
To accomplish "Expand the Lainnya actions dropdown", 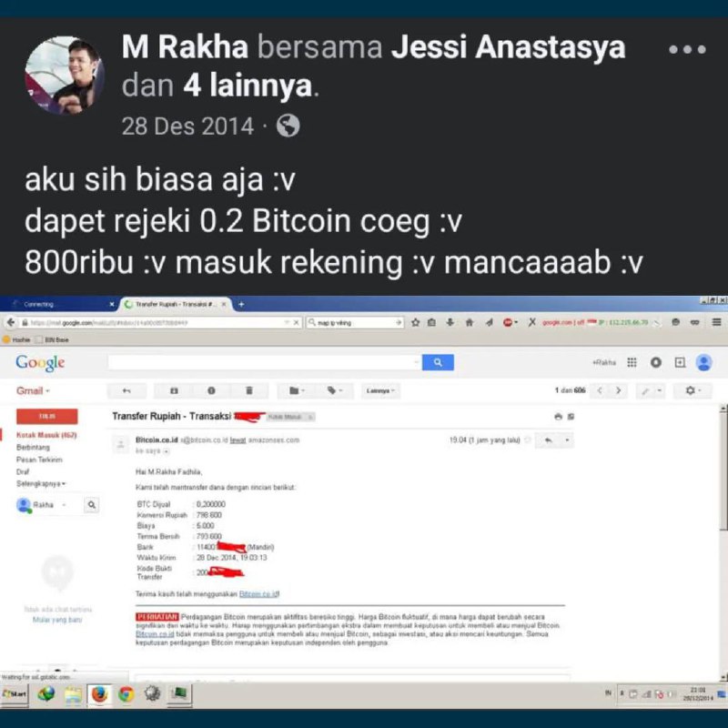I will [x=380, y=391].
